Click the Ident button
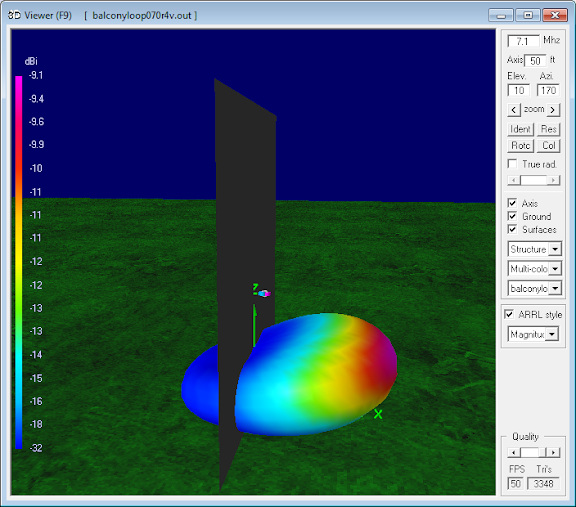 pyautogui.click(x=520, y=129)
